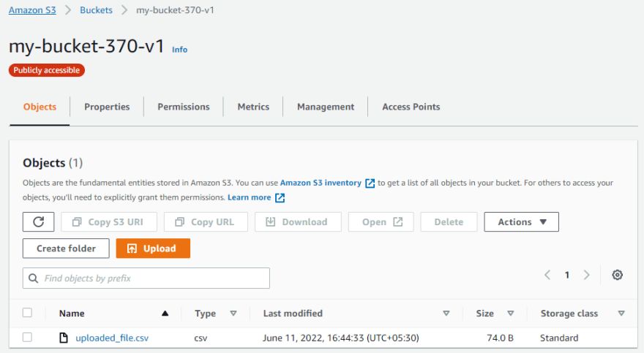
Task: Click the uploaded_file.csv file icon
Action: [64, 338]
